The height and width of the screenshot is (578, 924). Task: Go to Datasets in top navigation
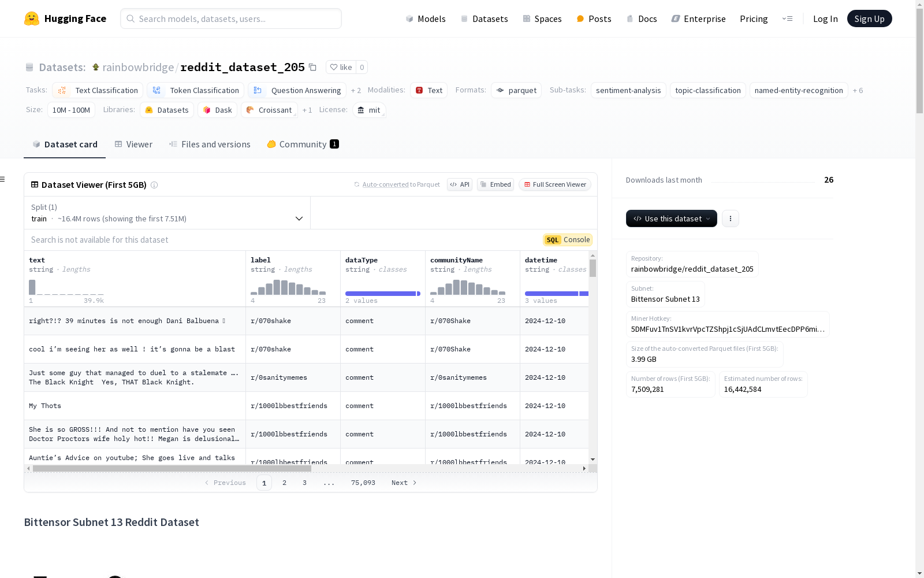[484, 18]
